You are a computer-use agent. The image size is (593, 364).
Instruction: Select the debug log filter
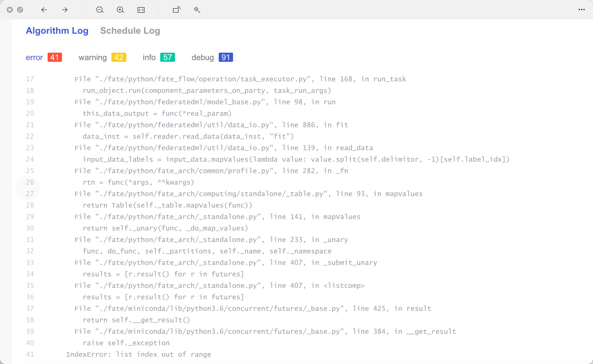click(x=202, y=57)
